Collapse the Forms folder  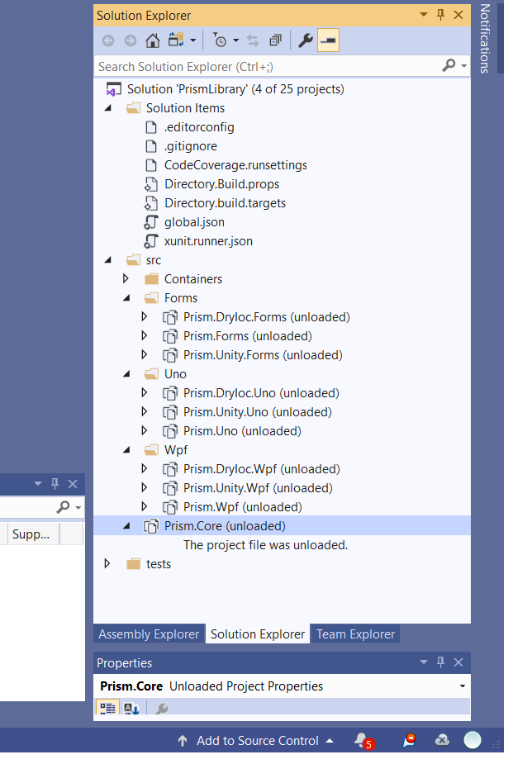[126, 297]
